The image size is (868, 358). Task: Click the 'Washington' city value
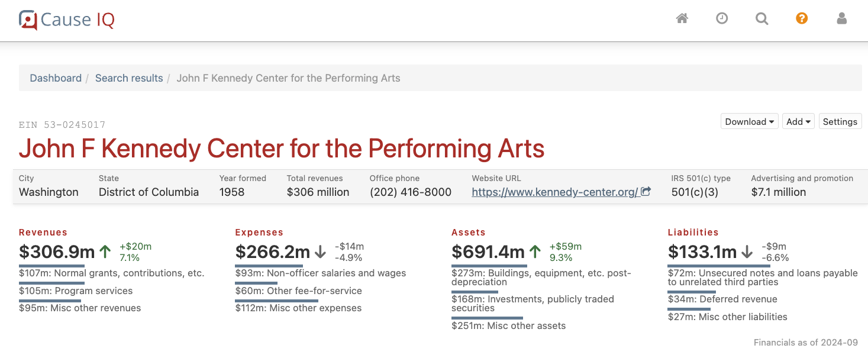click(49, 192)
